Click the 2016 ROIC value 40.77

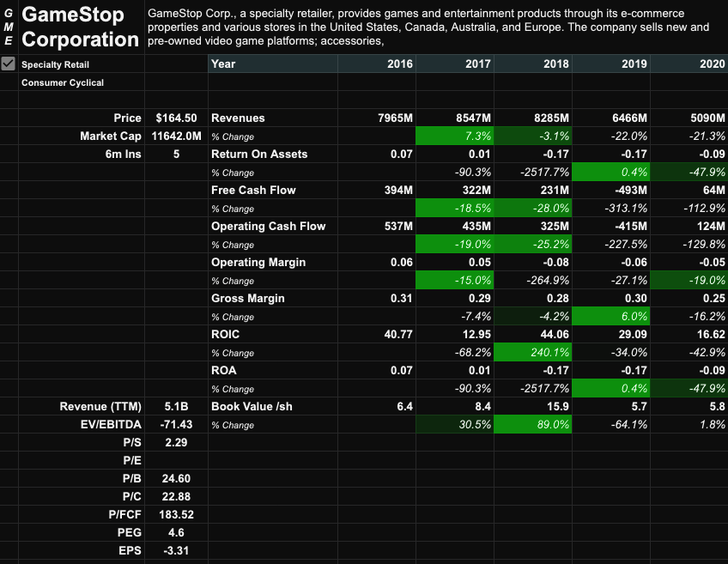tap(377, 334)
